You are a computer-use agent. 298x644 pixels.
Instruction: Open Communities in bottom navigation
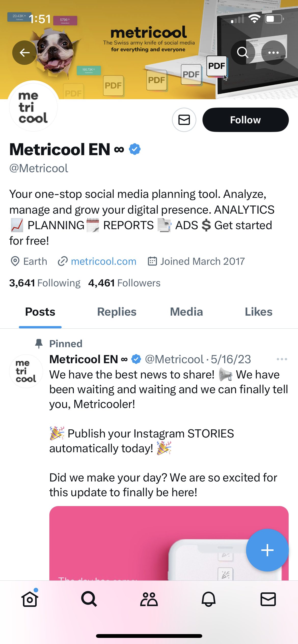coord(149,599)
